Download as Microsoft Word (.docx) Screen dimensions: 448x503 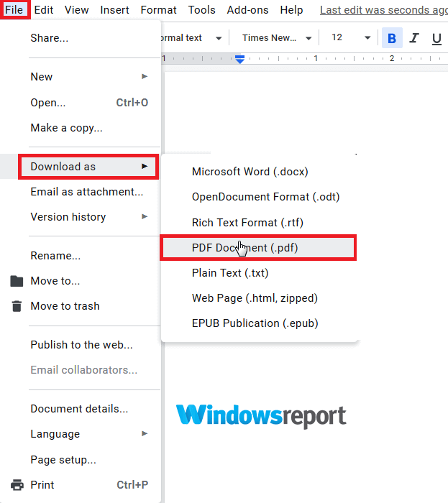click(259, 172)
